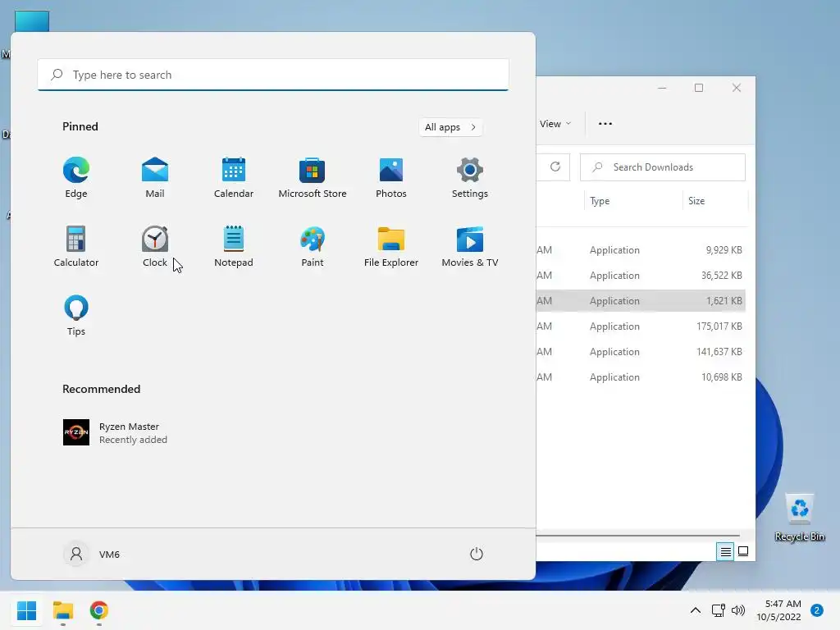Select the file row sized 10,698 KB

641,377
